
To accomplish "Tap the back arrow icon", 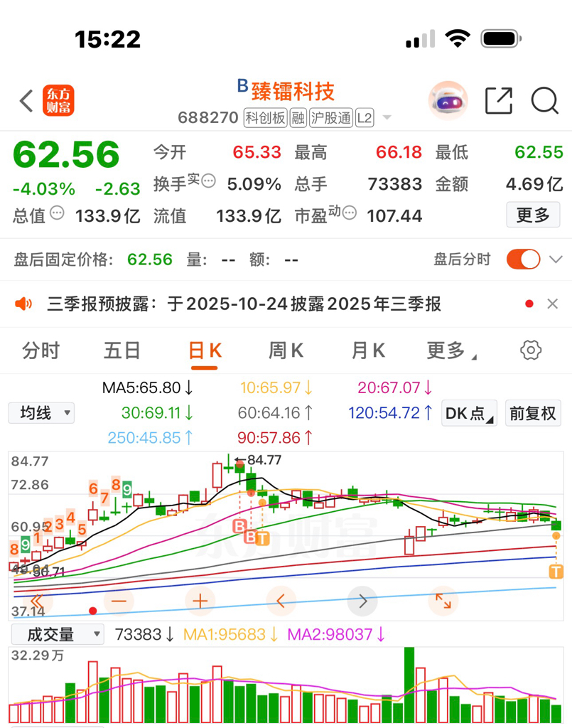I will point(26,100).
